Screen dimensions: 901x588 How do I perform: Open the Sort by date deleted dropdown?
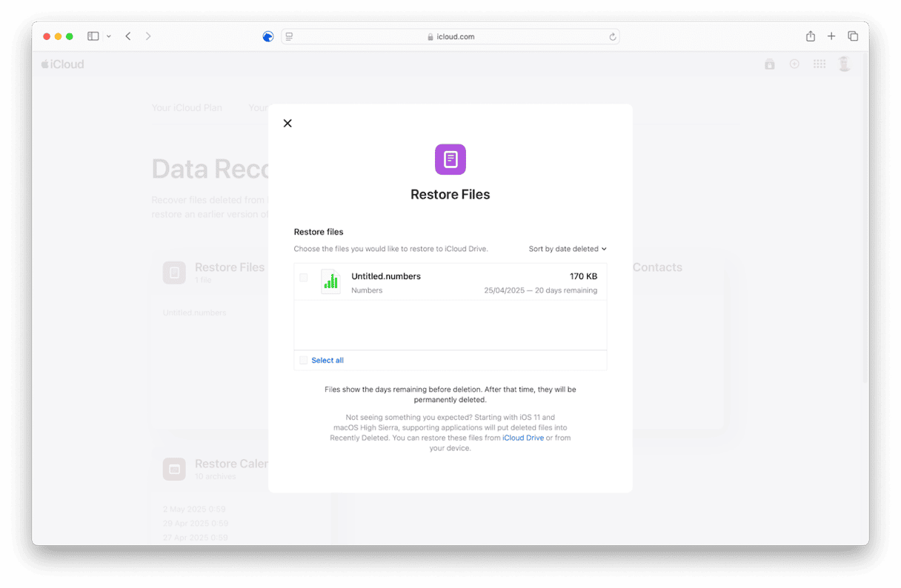(568, 249)
